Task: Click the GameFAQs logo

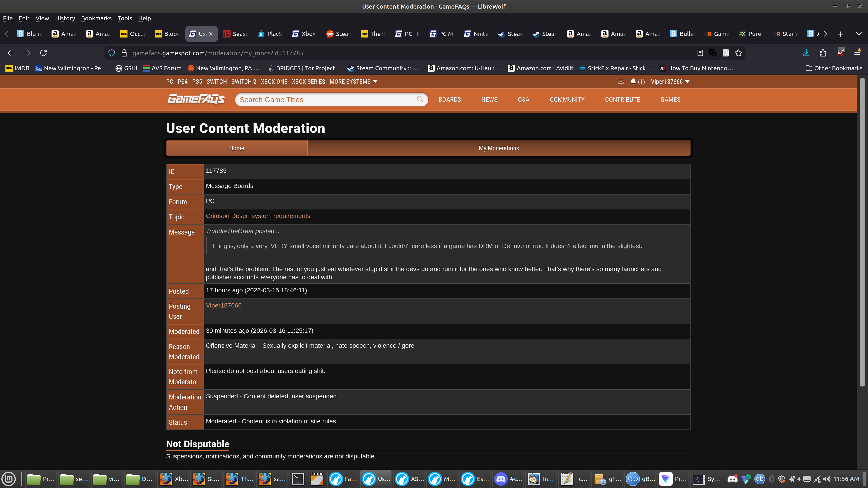Action: pyautogui.click(x=196, y=99)
